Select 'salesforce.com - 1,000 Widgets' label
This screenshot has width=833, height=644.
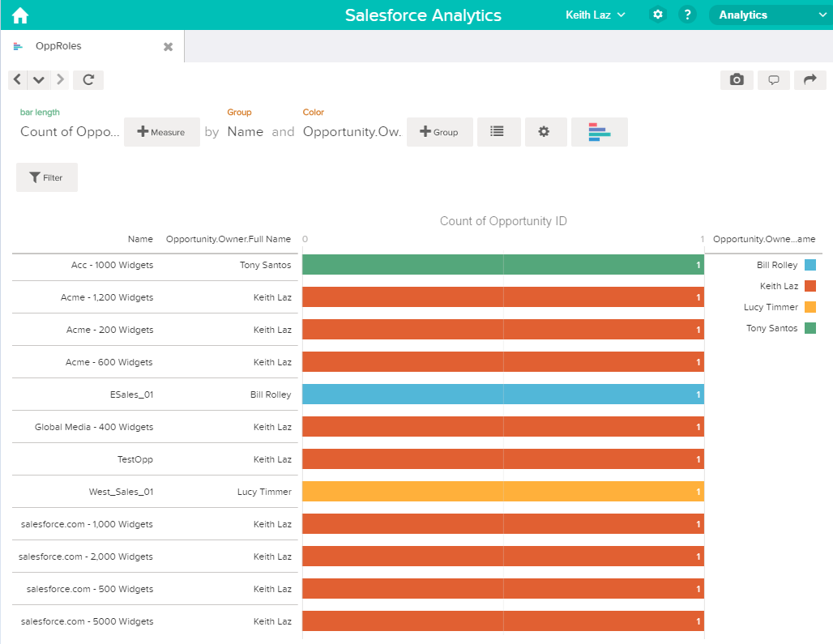click(88, 524)
